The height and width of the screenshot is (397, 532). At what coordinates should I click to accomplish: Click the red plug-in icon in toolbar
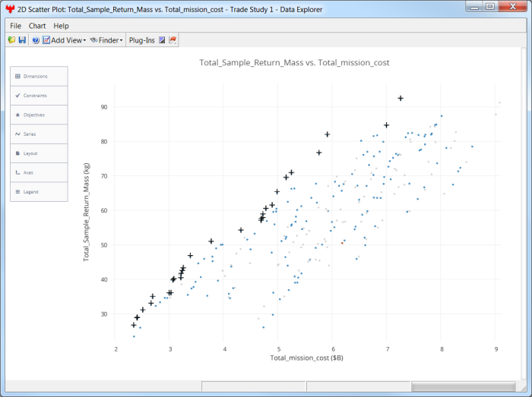173,40
